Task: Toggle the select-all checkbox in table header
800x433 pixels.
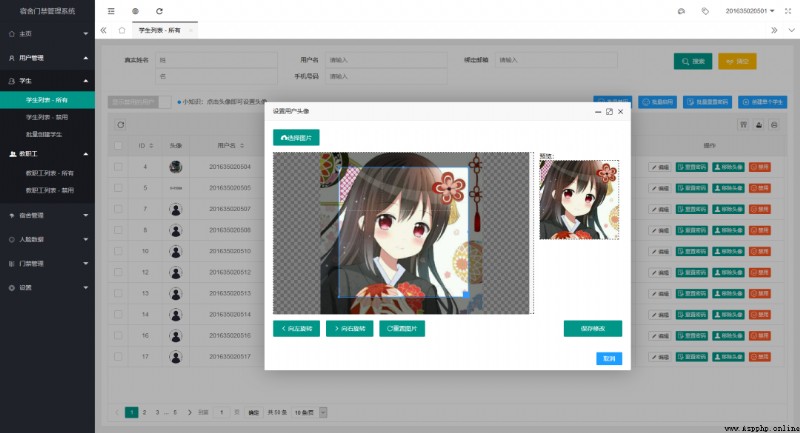Action: click(x=118, y=145)
